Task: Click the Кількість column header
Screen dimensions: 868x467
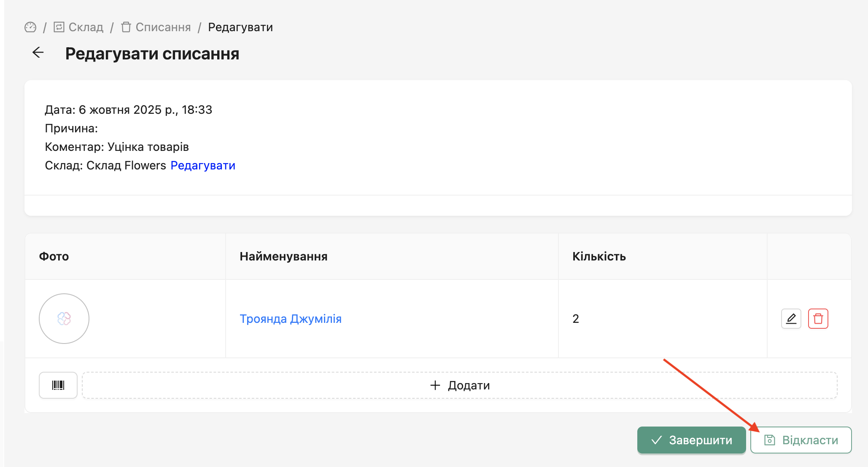Action: (x=599, y=256)
